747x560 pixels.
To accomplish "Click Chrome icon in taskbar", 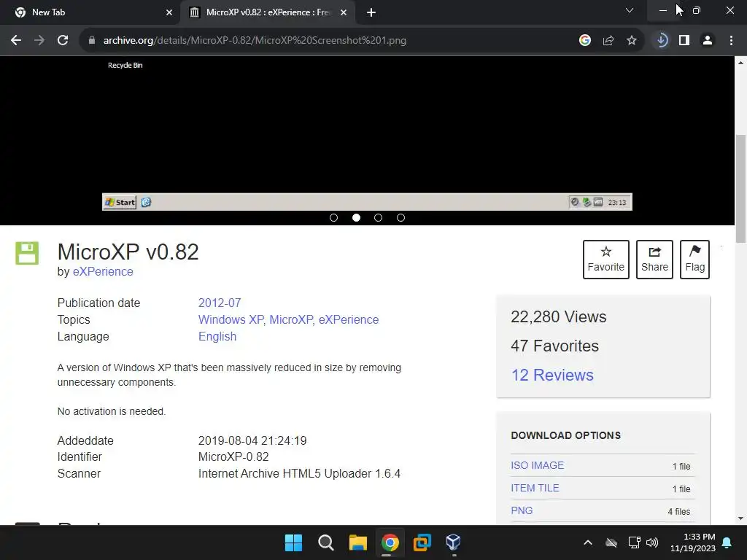I will tap(390, 542).
